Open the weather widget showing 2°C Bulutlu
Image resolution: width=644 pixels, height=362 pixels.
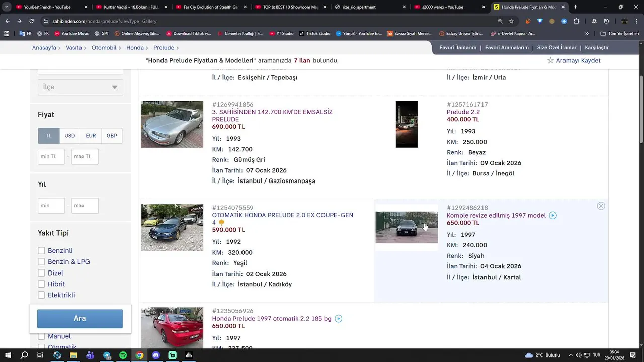[542, 355]
